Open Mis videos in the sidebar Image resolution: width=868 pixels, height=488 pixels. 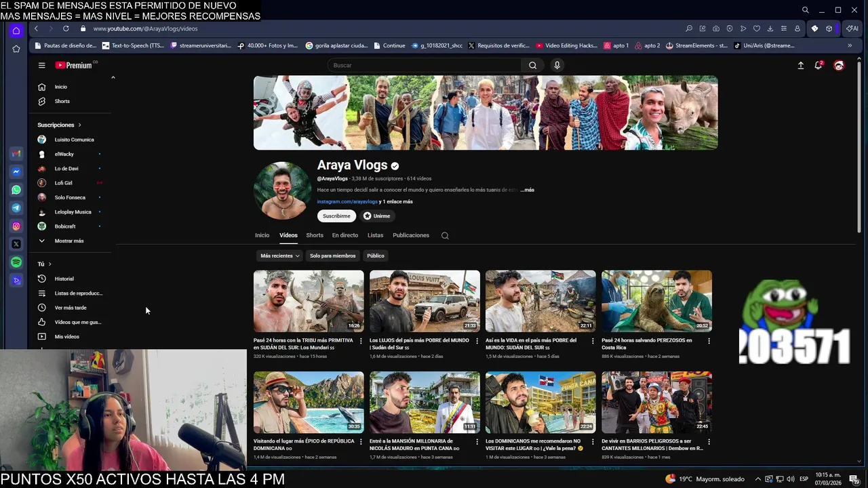(x=66, y=337)
